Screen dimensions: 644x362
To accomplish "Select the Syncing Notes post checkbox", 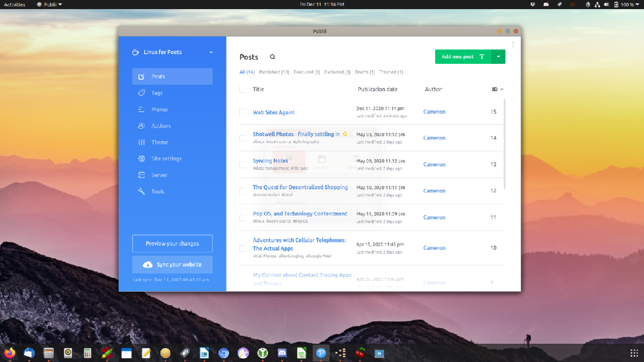I will [x=243, y=165].
